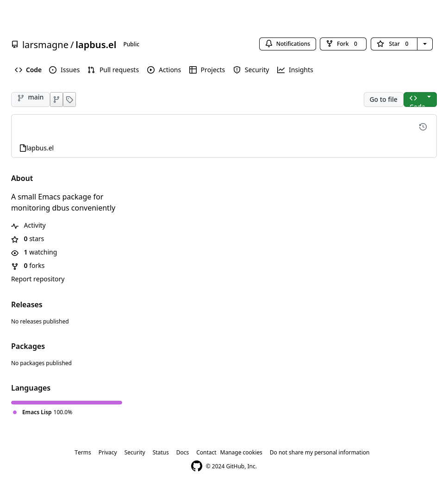
Task: Open the tags icon button
Action: tap(69, 99)
